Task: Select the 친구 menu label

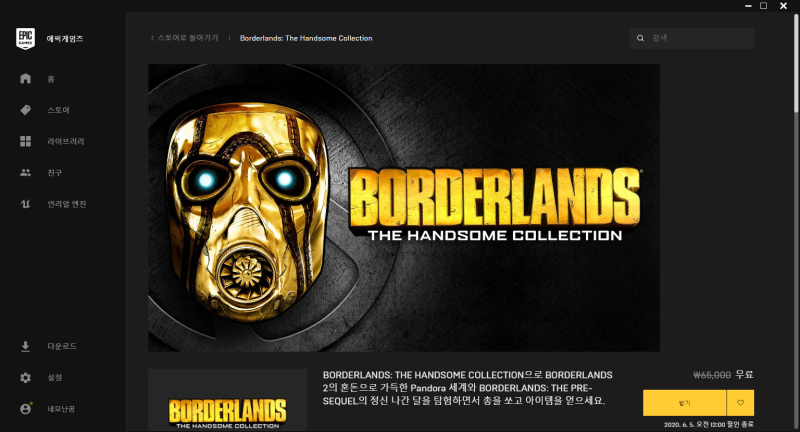Action: pos(55,173)
